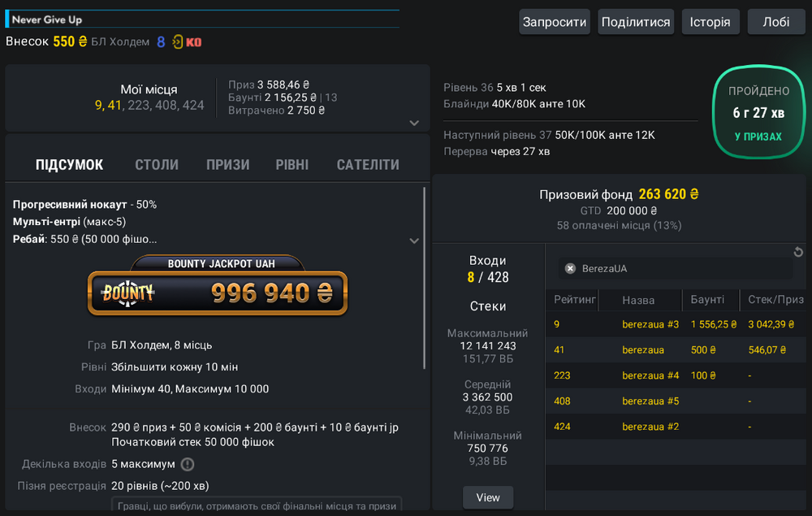The image size is (812, 516).
Task: Click the Bounty Jackpot UAH banner
Action: (218, 287)
